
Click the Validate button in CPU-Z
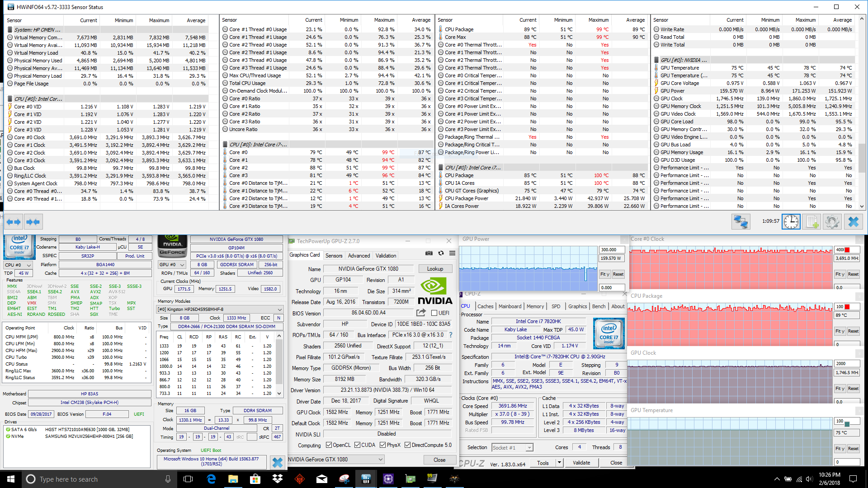(x=581, y=463)
